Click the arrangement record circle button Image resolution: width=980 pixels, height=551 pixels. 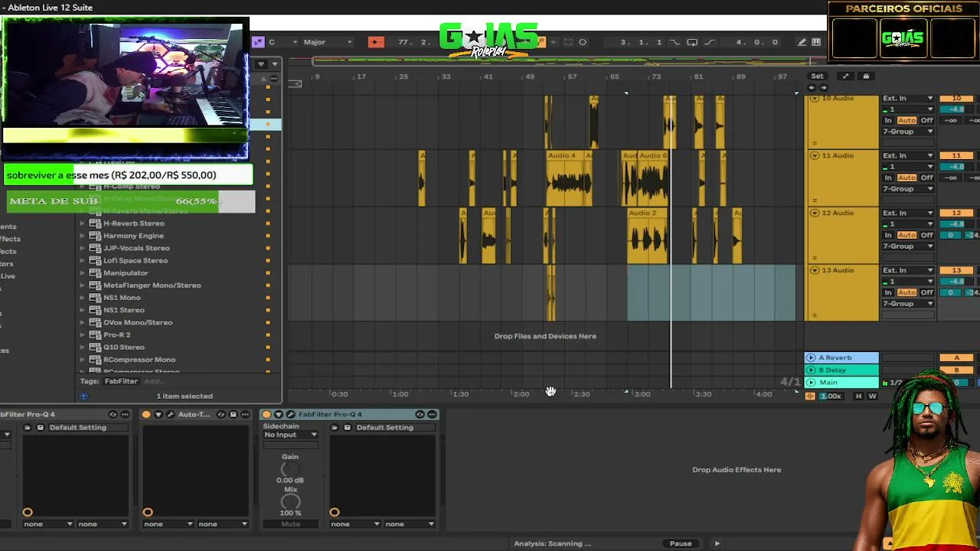click(x=583, y=42)
